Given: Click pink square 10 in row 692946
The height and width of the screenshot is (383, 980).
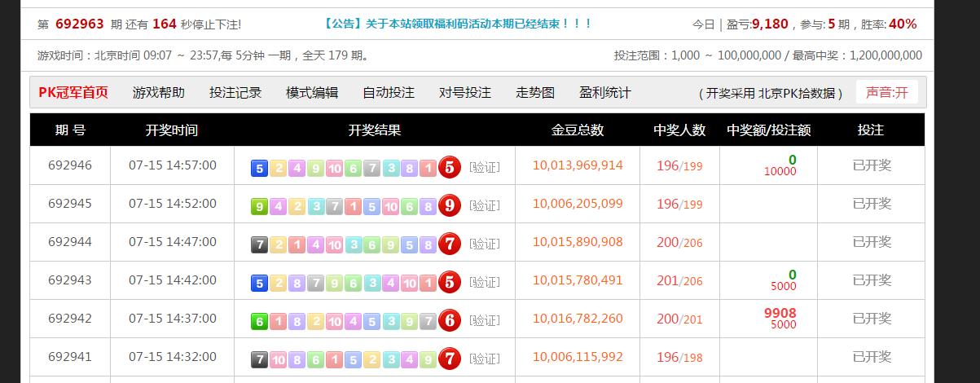Looking at the screenshot, I should [334, 169].
